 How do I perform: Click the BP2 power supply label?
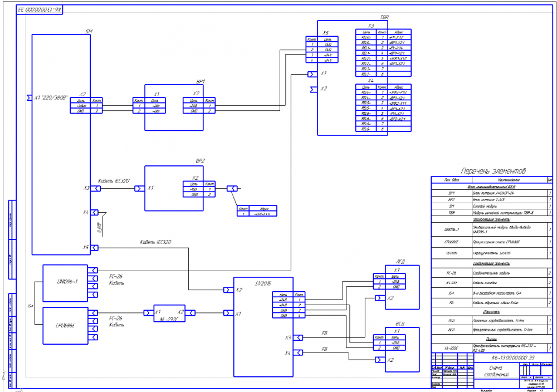tap(201, 161)
